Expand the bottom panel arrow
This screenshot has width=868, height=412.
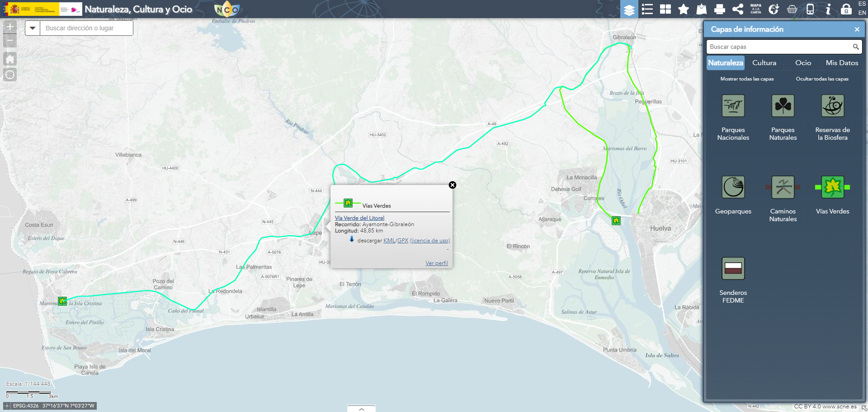tap(361, 408)
